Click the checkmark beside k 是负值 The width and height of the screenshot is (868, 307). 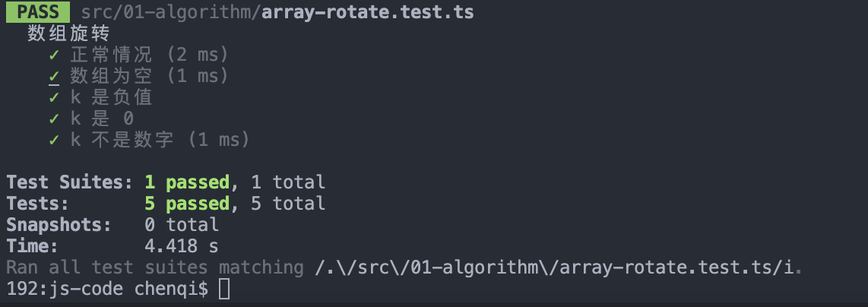[54, 97]
